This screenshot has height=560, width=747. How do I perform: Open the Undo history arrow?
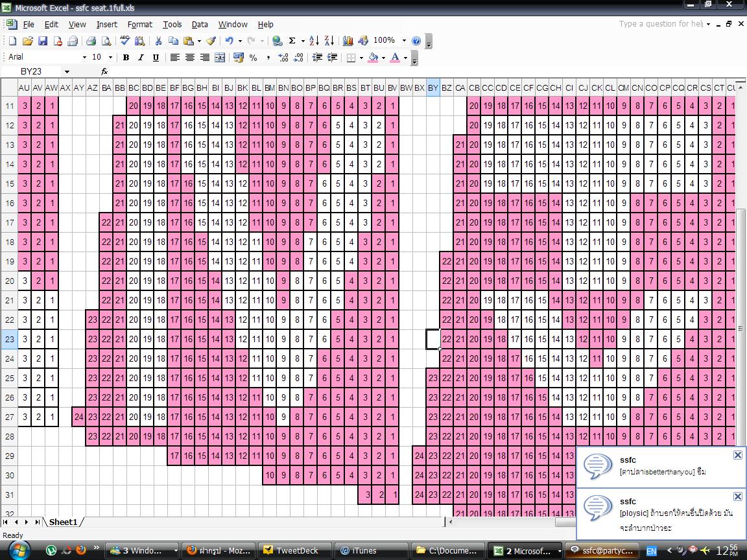coord(240,41)
